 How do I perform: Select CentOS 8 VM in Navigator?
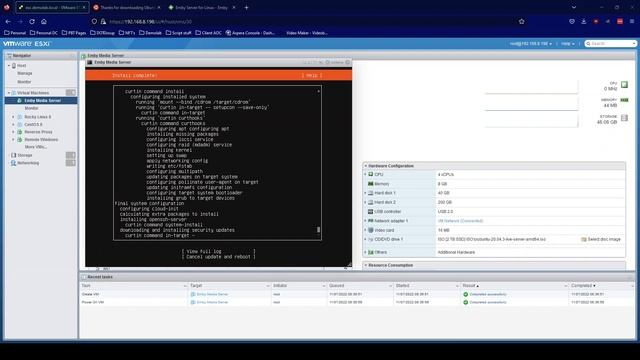[x=33, y=124]
